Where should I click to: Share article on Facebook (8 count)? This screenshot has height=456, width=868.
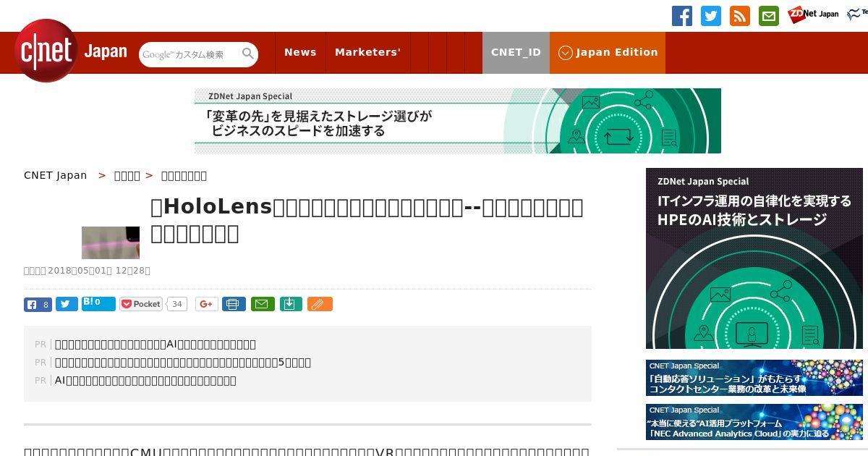[38, 305]
